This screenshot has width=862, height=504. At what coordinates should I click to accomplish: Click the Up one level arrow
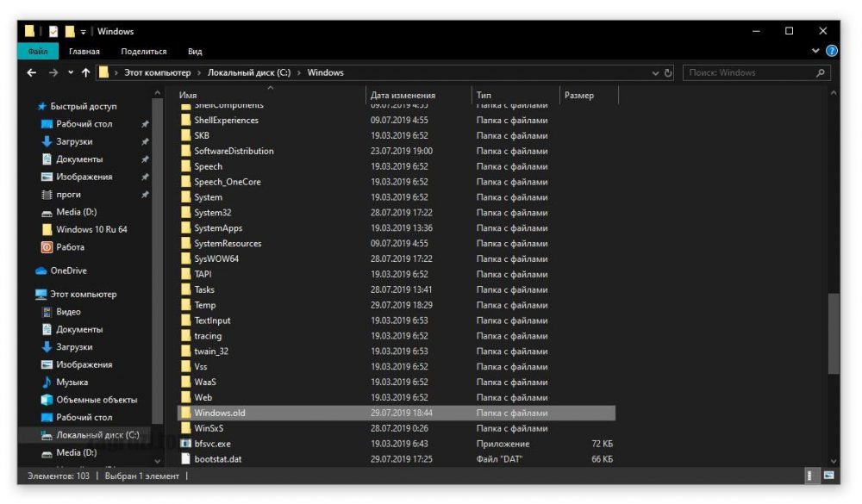(x=84, y=73)
